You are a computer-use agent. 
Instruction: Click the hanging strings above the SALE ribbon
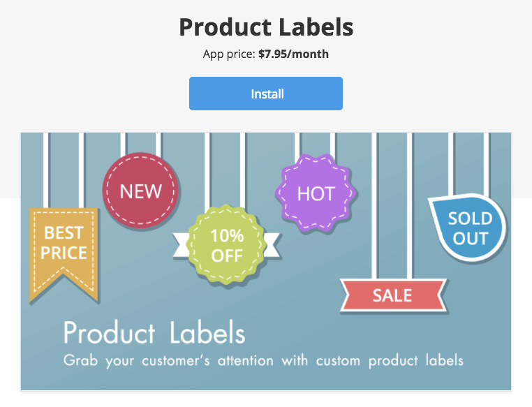[x=392, y=206]
